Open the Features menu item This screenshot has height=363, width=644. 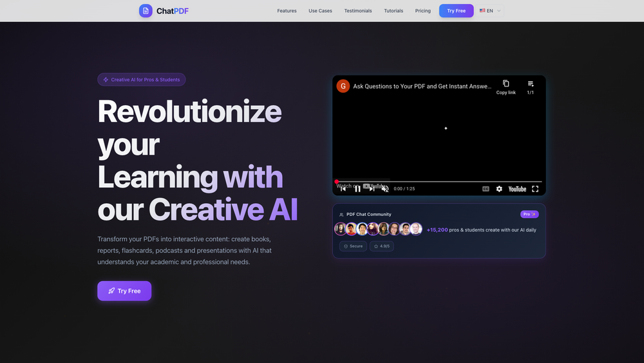coord(287,11)
